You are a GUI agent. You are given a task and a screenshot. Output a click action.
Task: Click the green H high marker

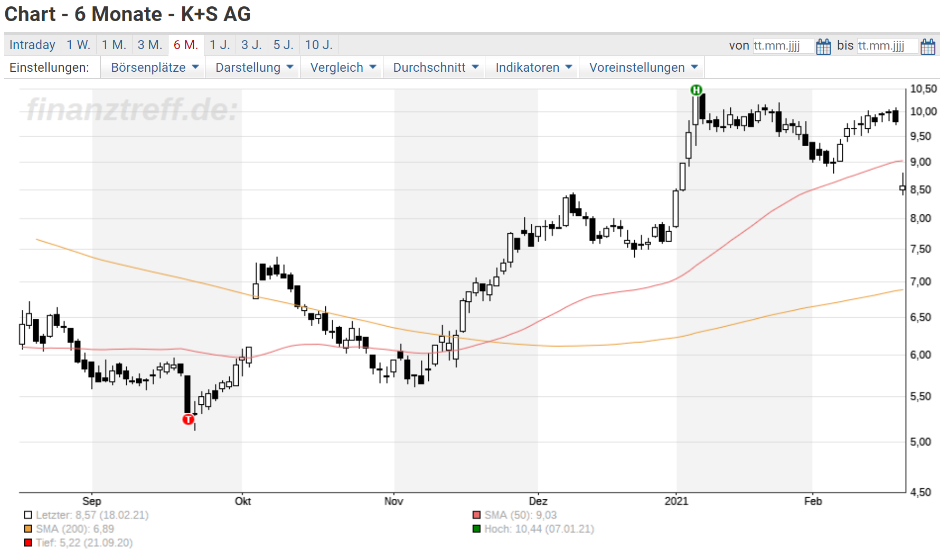(697, 90)
